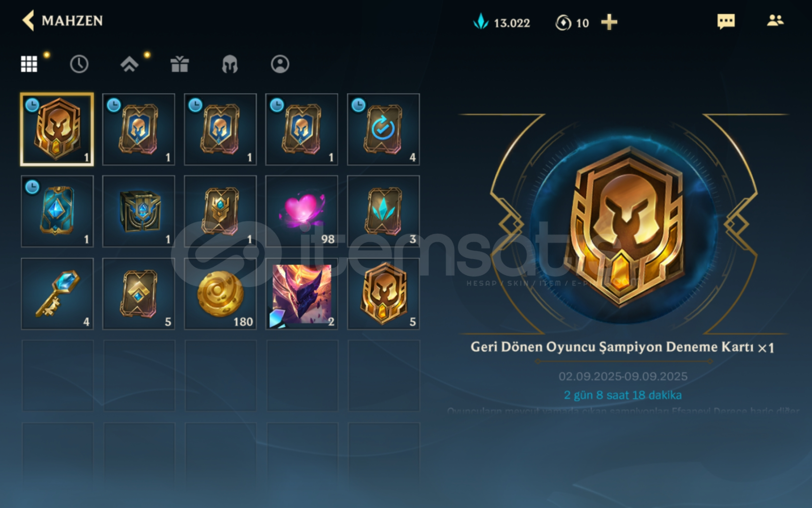Open the upgrade chevrons tab

(x=129, y=64)
